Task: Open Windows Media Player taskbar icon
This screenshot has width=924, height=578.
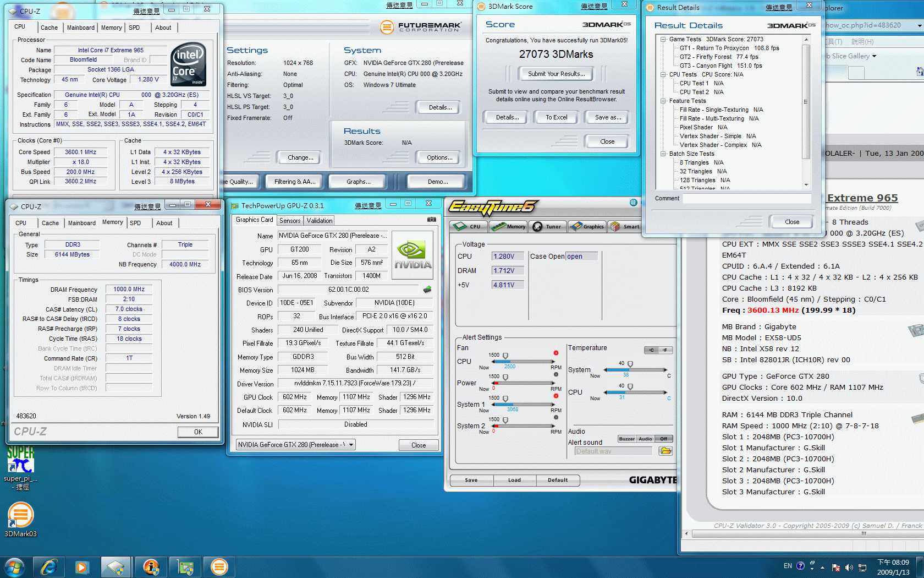Action: (82, 566)
